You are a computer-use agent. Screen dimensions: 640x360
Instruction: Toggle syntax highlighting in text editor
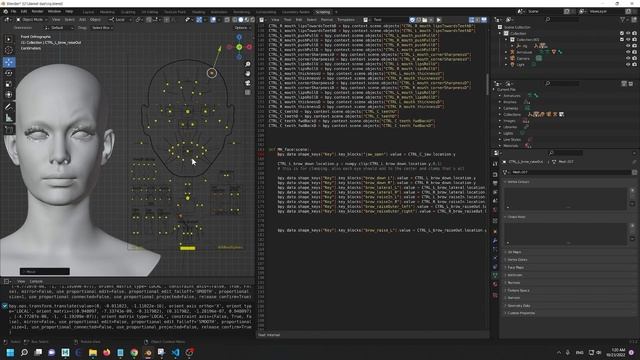point(484,20)
